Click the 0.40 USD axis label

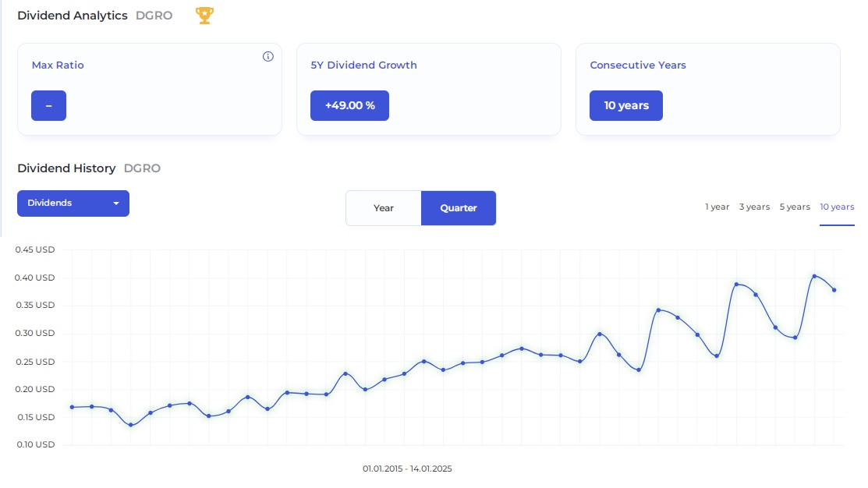pyautogui.click(x=35, y=278)
